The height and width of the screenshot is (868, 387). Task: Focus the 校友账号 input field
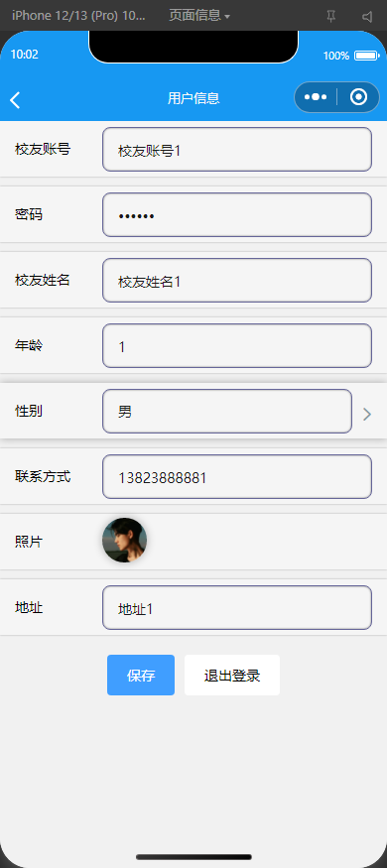[237, 150]
